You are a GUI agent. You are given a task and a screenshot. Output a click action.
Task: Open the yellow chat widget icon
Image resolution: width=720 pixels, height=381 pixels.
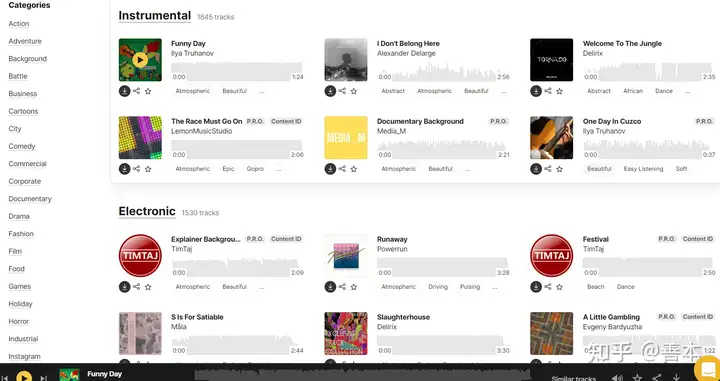[x=708, y=368]
